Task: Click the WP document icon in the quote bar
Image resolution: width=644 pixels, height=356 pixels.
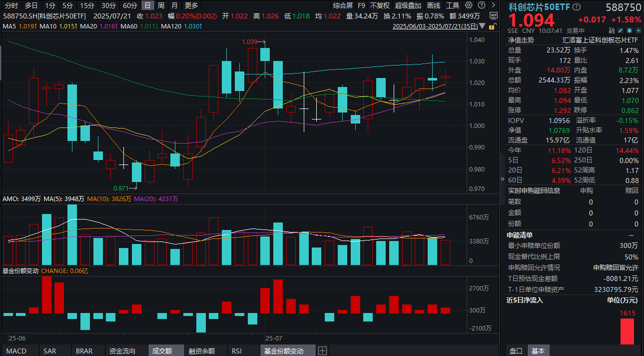Action: tap(494, 16)
